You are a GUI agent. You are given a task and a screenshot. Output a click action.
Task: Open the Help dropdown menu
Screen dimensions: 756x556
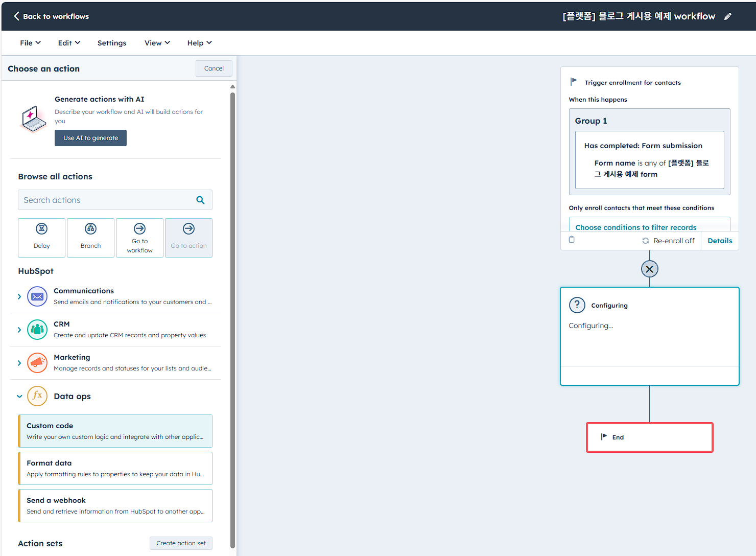[x=199, y=43]
